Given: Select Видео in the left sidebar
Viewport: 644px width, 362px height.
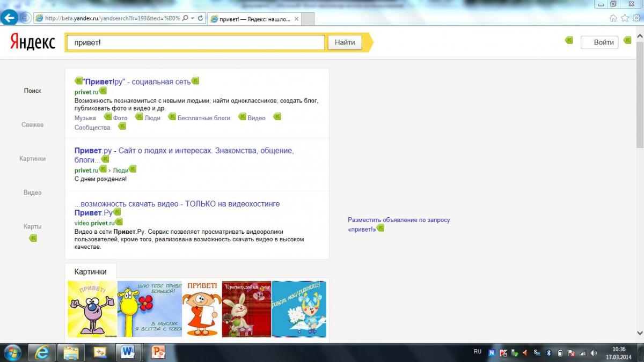Looking at the screenshot, I should click(33, 193).
